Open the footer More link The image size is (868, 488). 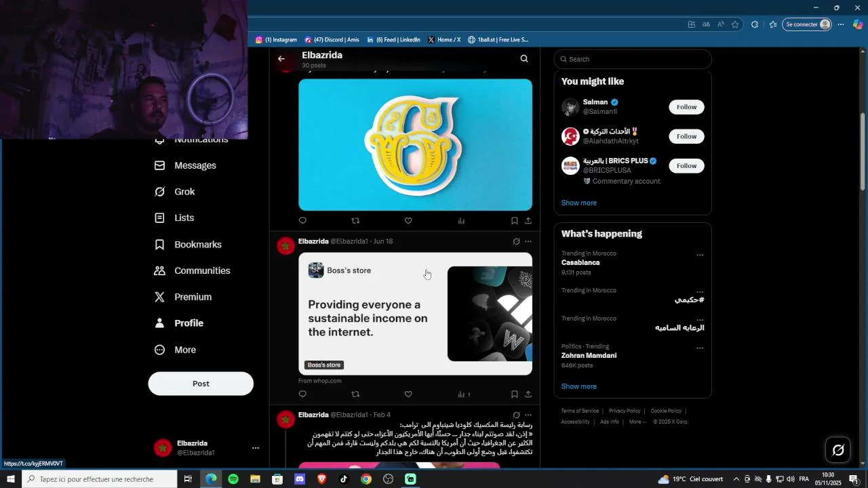(x=637, y=422)
